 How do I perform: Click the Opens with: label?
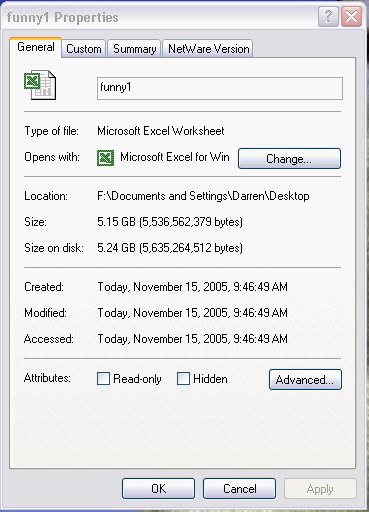click(52, 157)
